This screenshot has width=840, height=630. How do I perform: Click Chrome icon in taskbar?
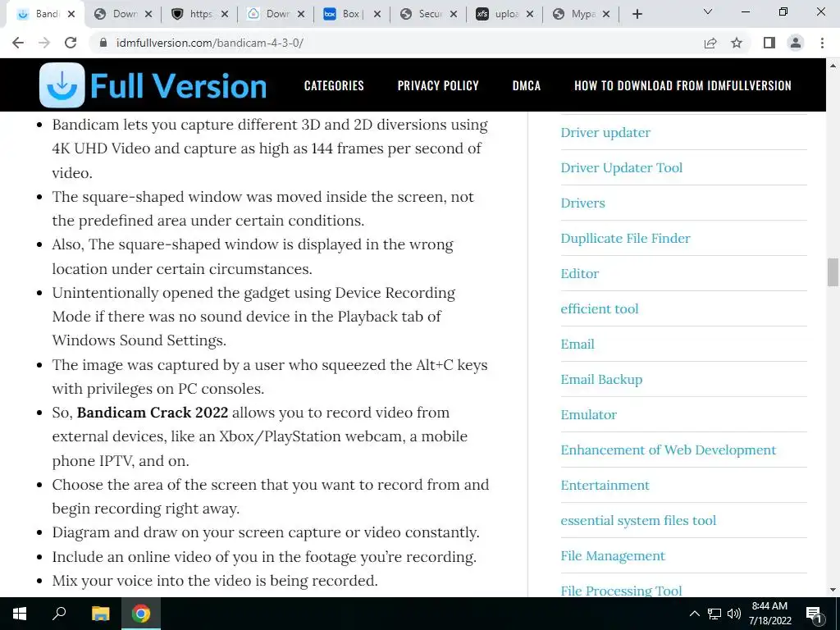[x=141, y=614]
